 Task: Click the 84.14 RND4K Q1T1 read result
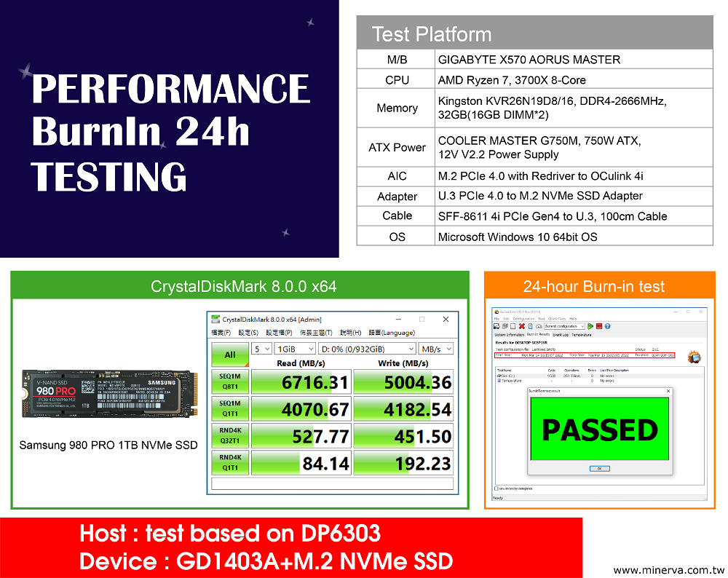[x=302, y=463]
